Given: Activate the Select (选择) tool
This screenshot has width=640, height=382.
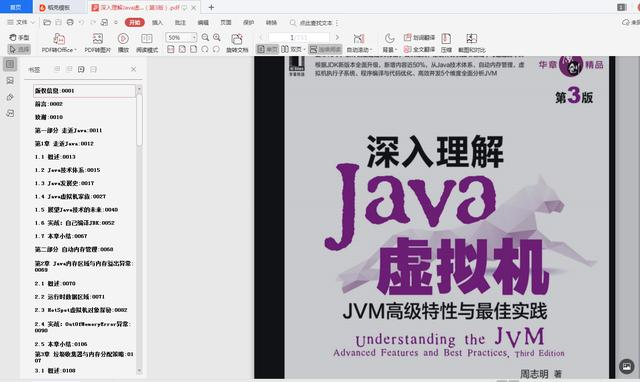Looking at the screenshot, I should (x=19, y=49).
